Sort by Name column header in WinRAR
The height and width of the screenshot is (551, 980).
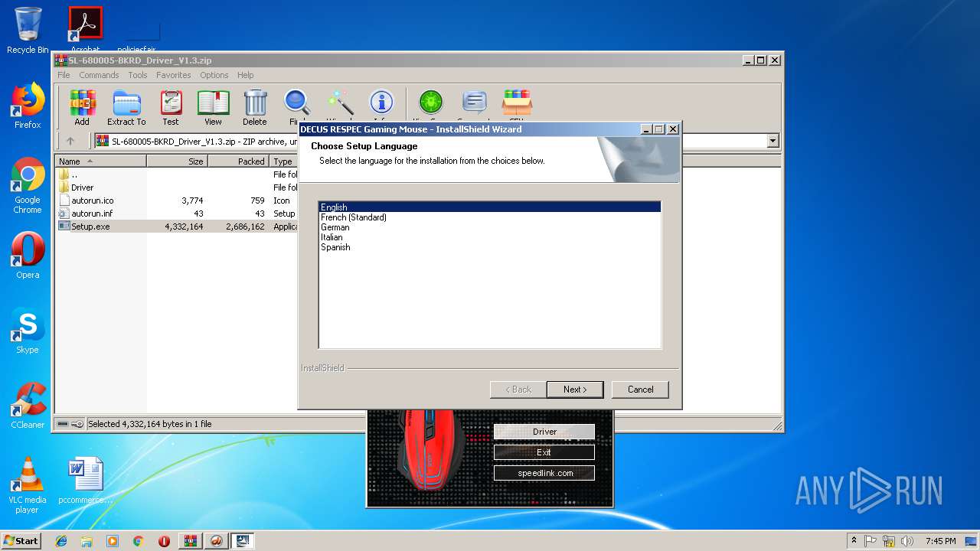[101, 161]
